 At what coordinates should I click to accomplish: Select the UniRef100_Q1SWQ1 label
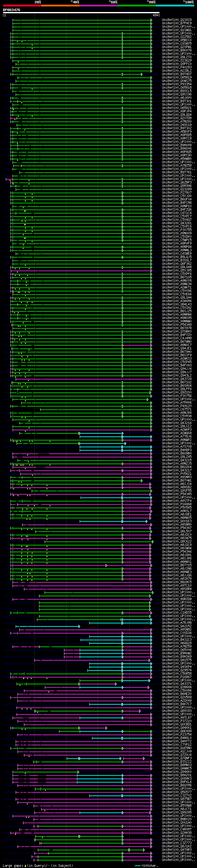tap(177, 30)
